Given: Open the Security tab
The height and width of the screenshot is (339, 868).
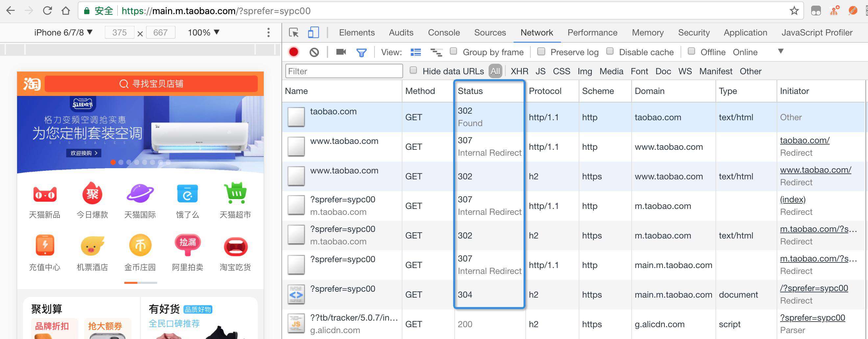Looking at the screenshot, I should (x=694, y=33).
